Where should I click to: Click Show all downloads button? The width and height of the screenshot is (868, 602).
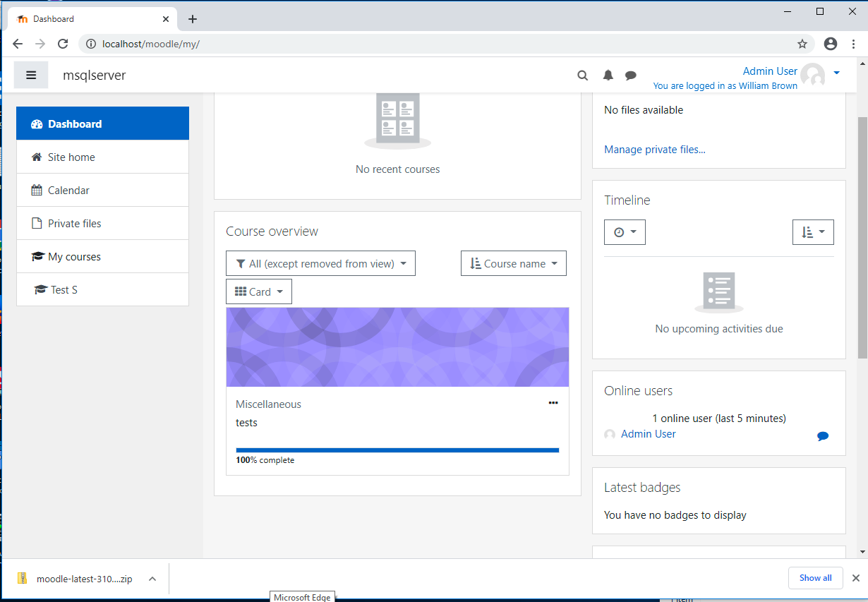815,578
